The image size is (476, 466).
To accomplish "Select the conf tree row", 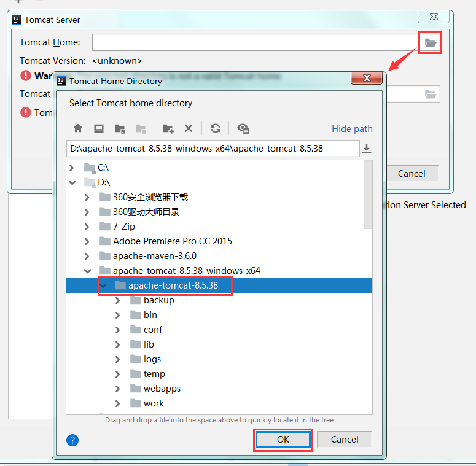I will (219, 330).
